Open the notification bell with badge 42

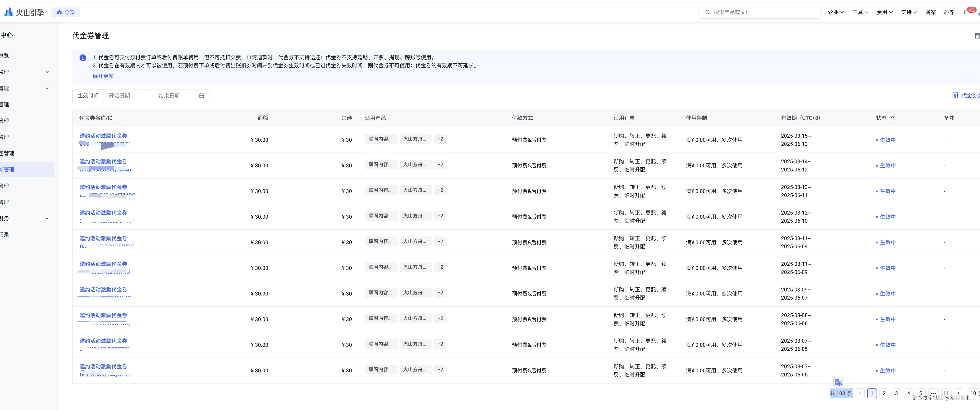coord(966,12)
